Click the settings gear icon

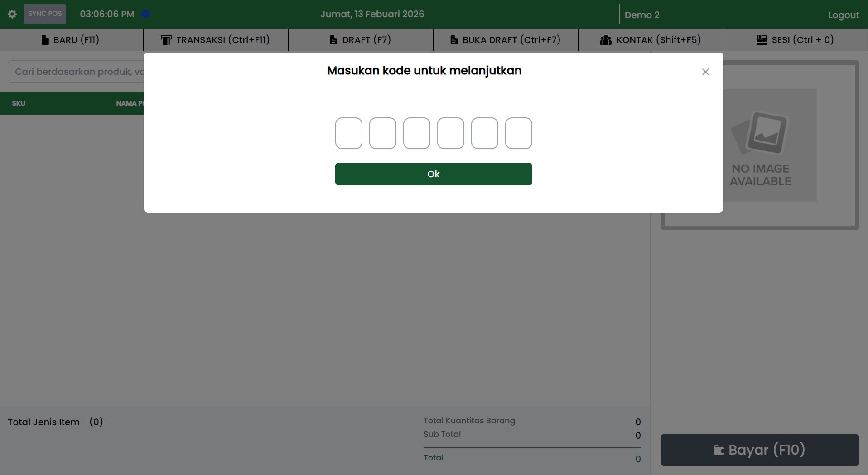pyautogui.click(x=12, y=14)
